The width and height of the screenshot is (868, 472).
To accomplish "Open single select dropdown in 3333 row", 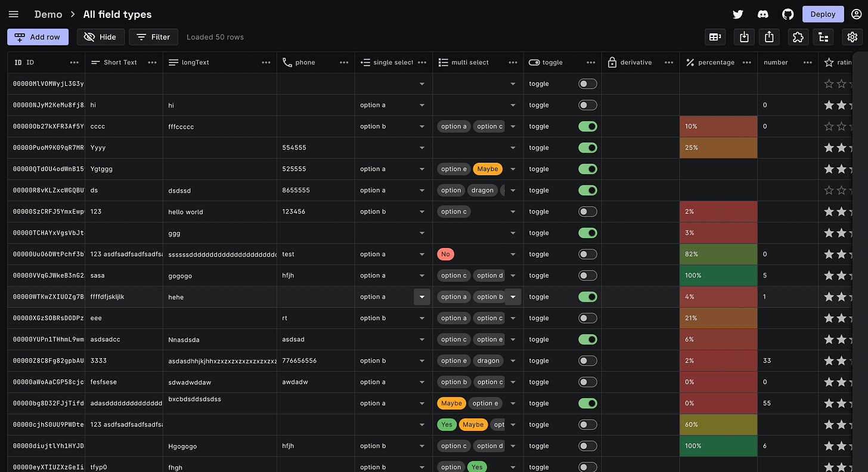I will (422, 361).
